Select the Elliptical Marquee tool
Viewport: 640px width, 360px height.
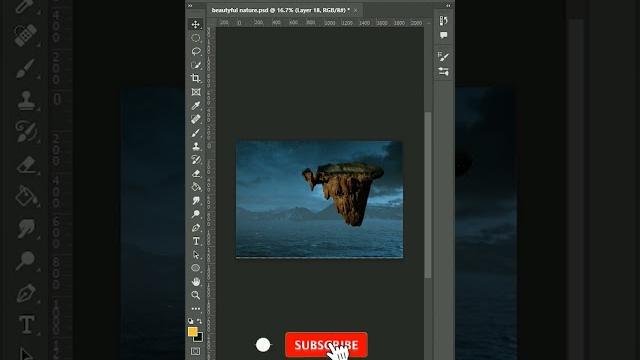196,38
